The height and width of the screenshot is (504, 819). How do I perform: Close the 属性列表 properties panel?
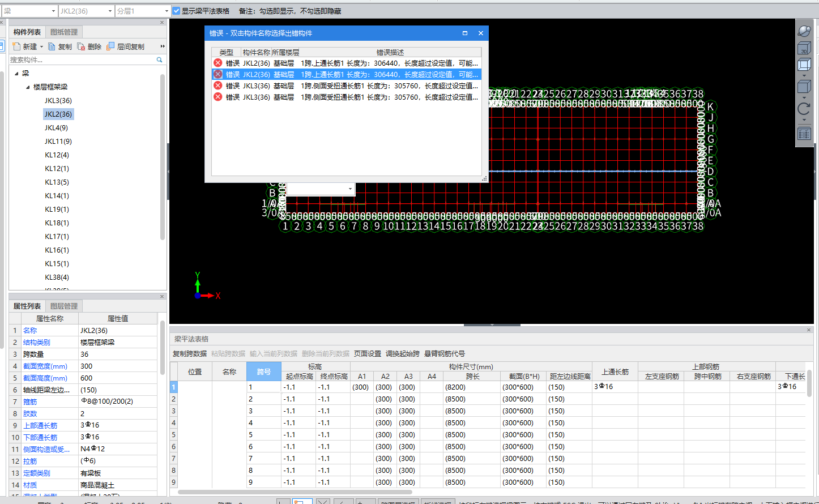click(162, 296)
